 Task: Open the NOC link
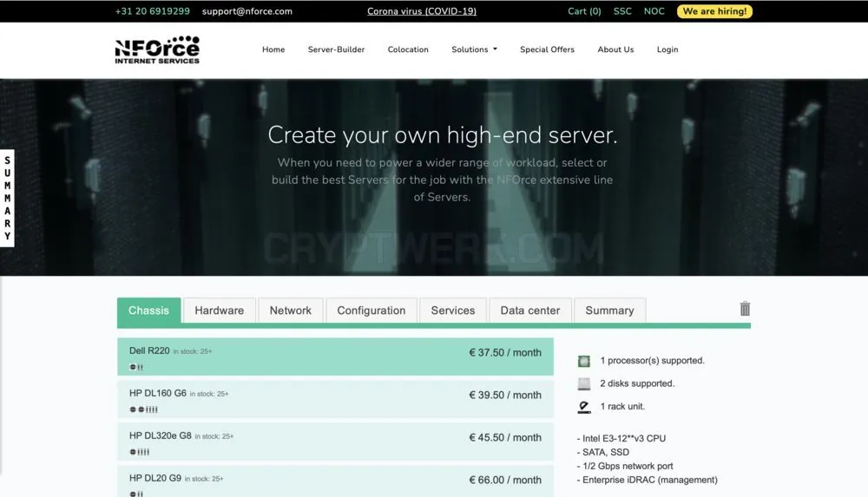[654, 11]
